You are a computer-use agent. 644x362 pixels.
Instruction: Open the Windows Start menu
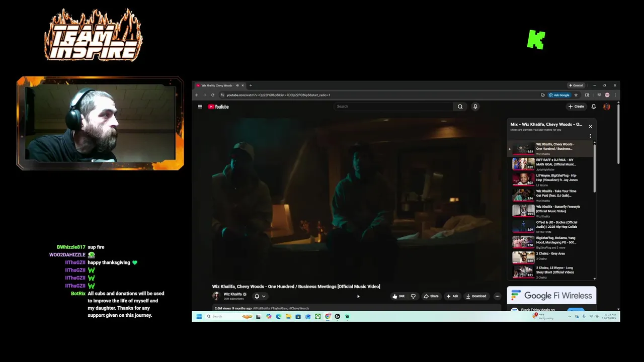[x=199, y=316]
